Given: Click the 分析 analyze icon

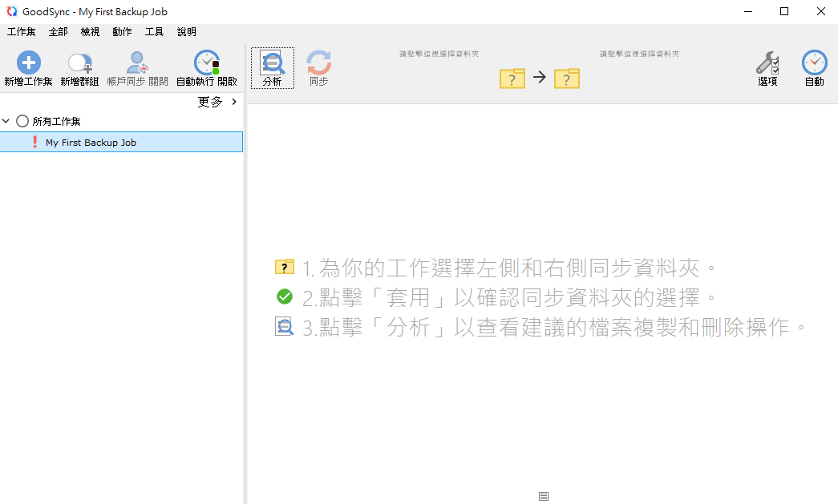Looking at the screenshot, I should 272,62.
